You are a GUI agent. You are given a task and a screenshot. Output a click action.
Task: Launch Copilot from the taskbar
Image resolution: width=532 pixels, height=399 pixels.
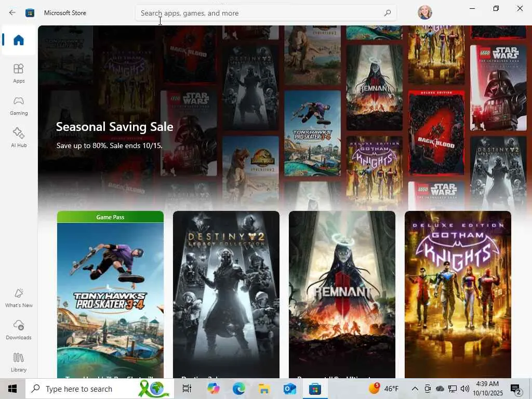tap(214, 389)
